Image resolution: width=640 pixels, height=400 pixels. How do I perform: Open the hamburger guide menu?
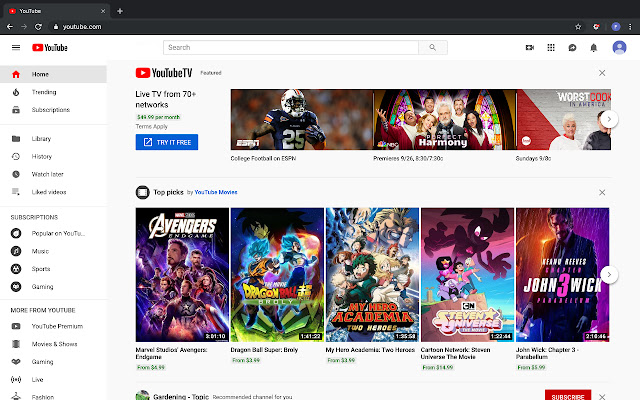click(x=16, y=47)
